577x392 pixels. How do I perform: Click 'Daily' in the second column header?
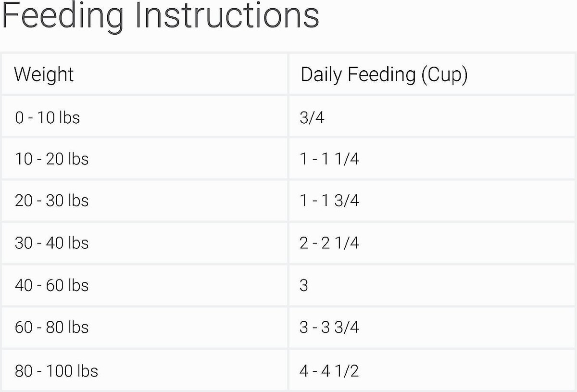point(321,75)
